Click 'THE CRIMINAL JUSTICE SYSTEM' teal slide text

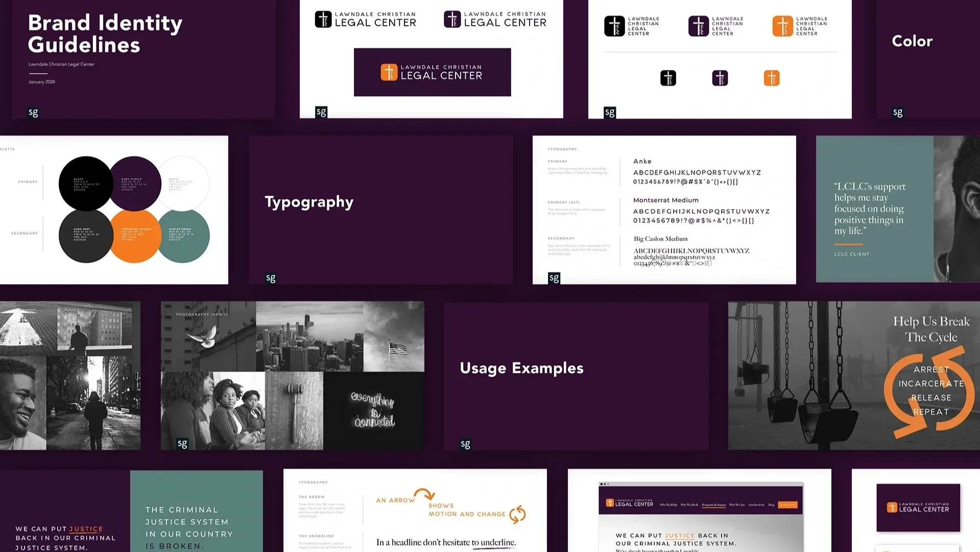[187, 516]
